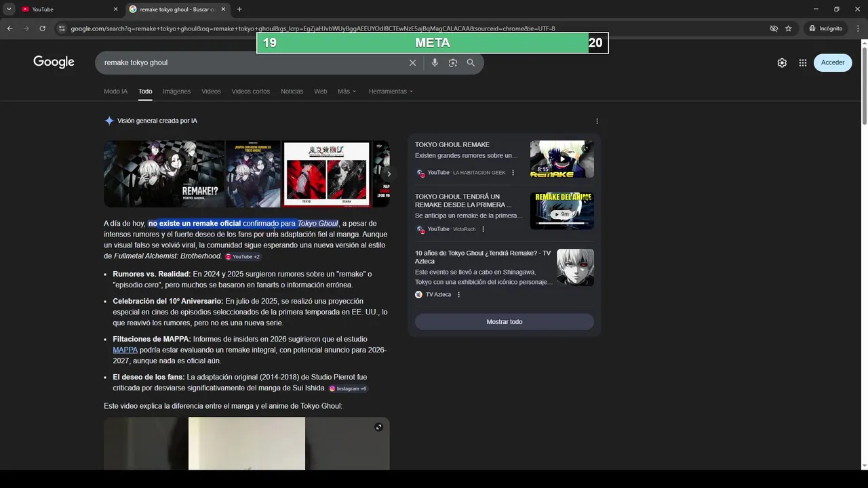The height and width of the screenshot is (488, 868).
Task: Click 'Celebración del 10º Aniversario:' text
Action: tap(168, 301)
